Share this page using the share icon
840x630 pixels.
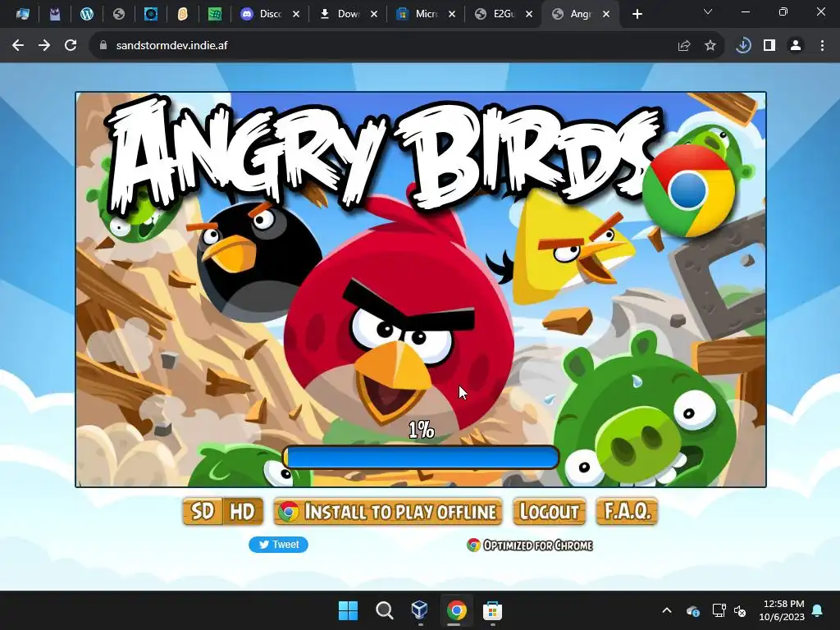(x=684, y=46)
